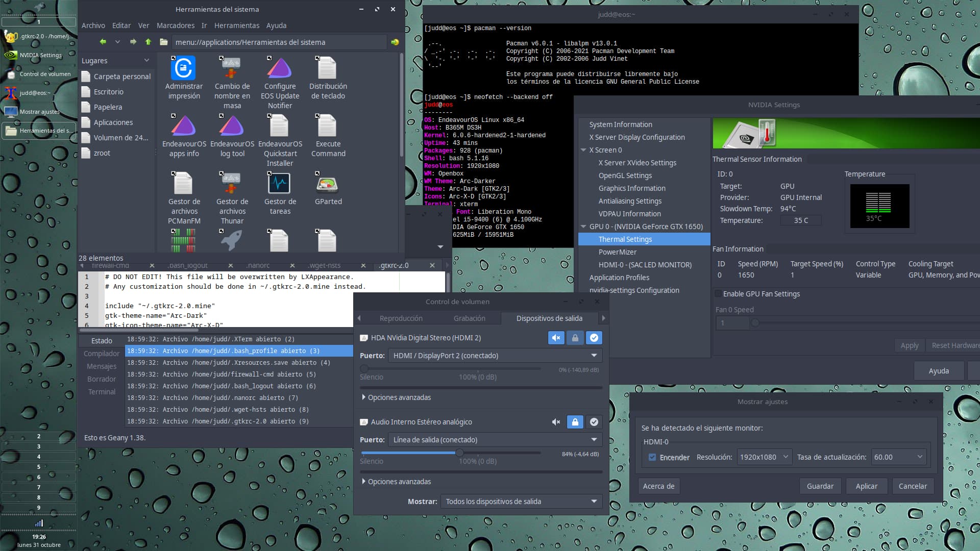Select PowerMizer in NVIDIA tree
Screen dimensions: 980x551
coord(617,252)
